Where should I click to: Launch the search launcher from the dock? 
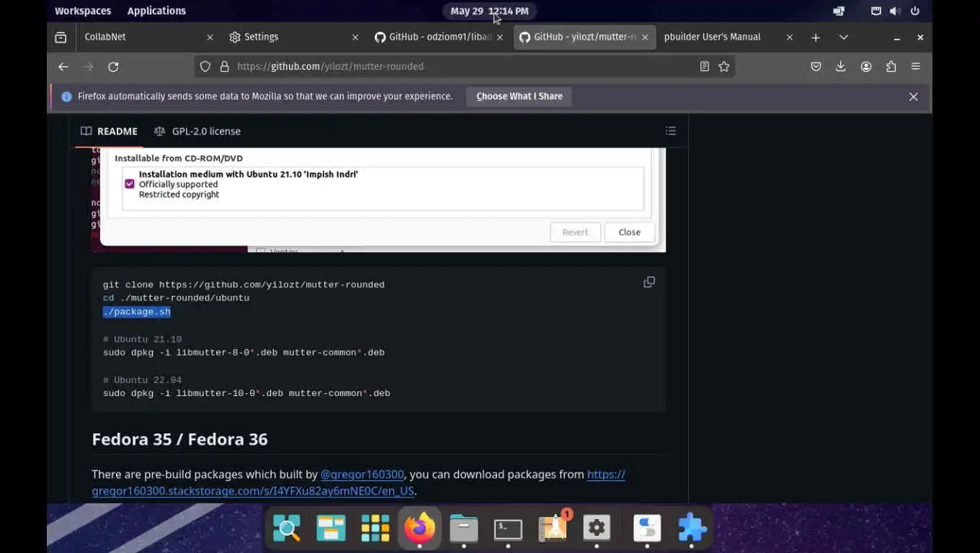(286, 529)
